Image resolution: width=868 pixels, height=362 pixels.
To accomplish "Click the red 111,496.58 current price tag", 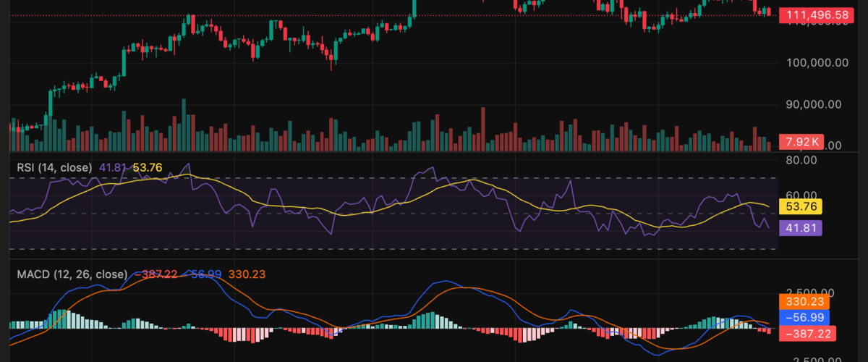I will (x=814, y=15).
